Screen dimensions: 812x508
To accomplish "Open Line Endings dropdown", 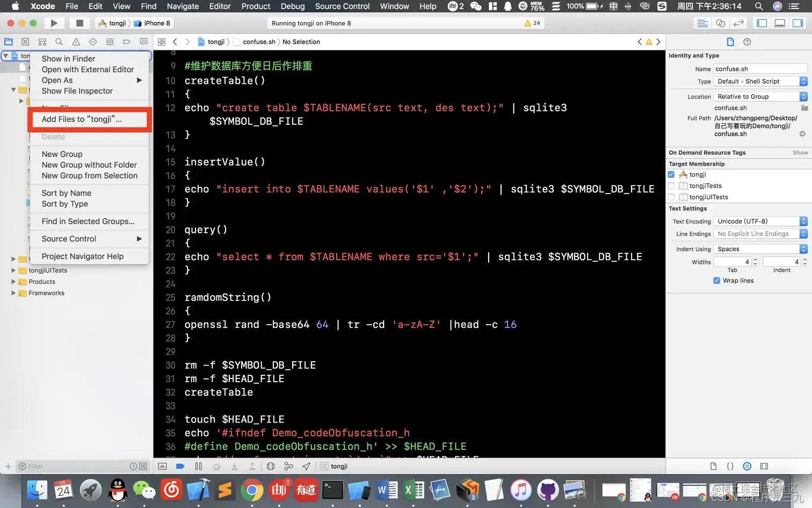I will (760, 234).
